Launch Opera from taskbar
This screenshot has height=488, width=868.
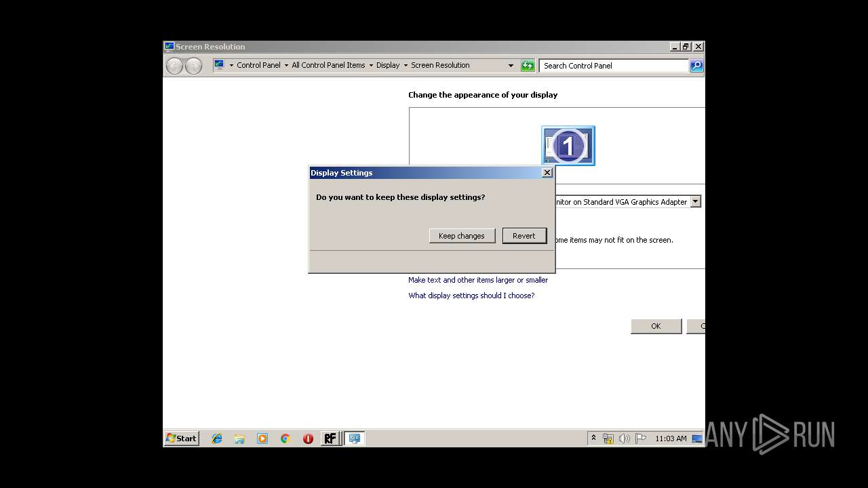click(x=308, y=439)
